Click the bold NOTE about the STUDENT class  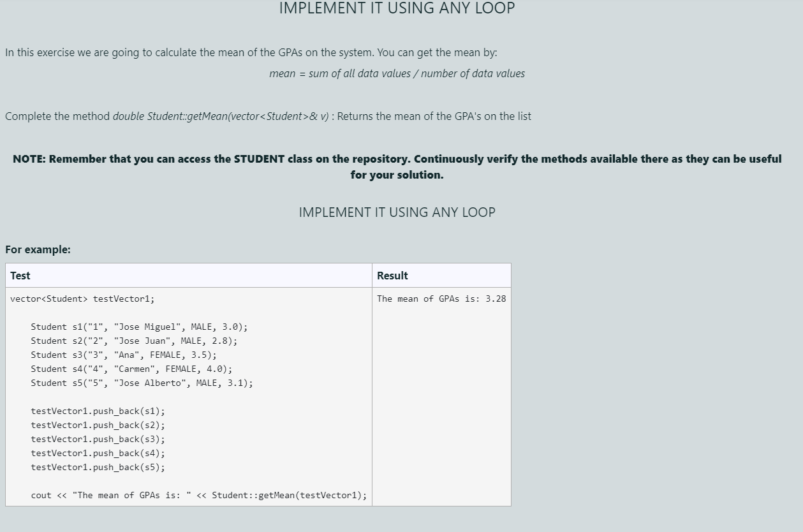pos(397,166)
